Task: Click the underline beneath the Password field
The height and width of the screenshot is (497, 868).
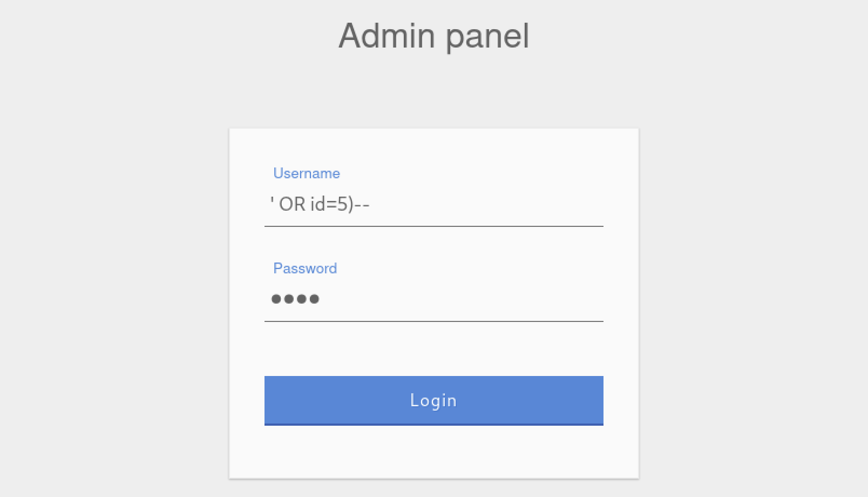Action: pos(433,321)
